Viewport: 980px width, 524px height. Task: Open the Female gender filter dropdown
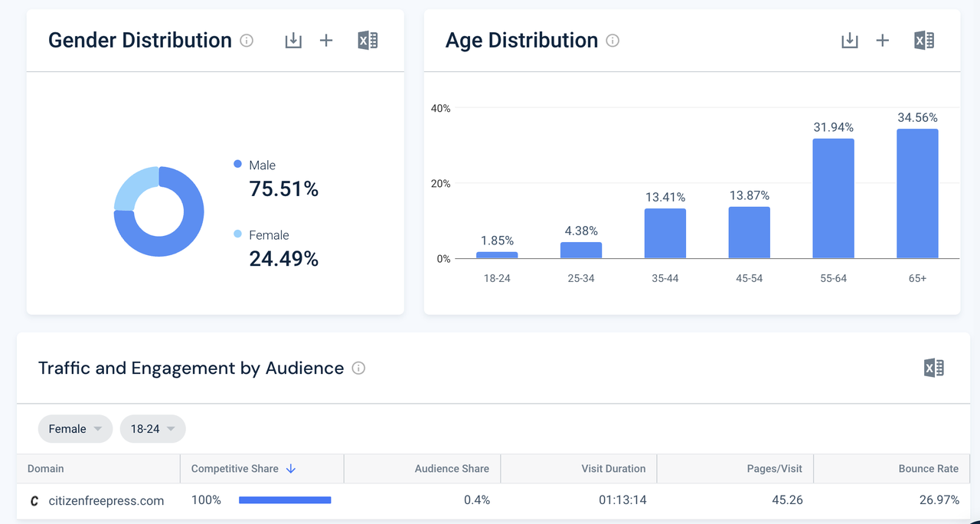click(x=75, y=429)
